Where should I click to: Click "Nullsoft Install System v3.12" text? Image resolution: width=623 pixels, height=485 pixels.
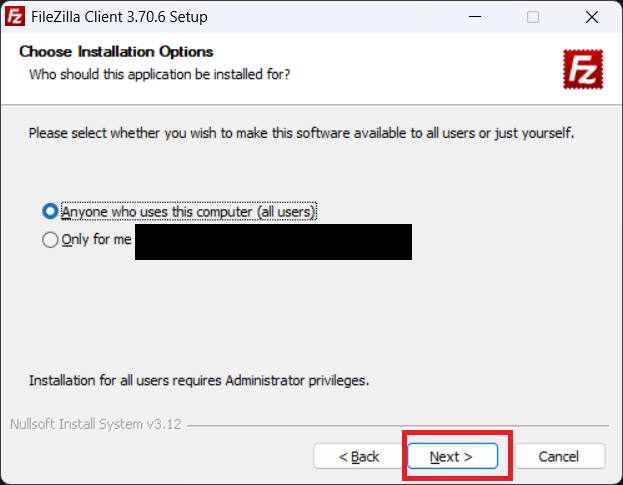[x=96, y=424]
